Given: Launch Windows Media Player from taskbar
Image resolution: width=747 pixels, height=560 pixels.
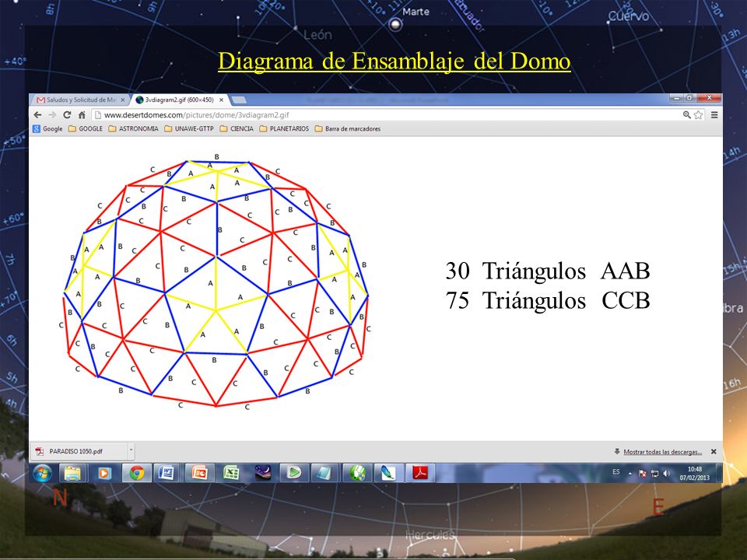Looking at the screenshot, I should [104, 473].
